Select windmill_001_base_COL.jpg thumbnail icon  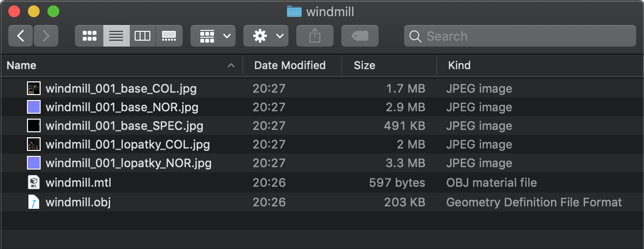coord(33,89)
